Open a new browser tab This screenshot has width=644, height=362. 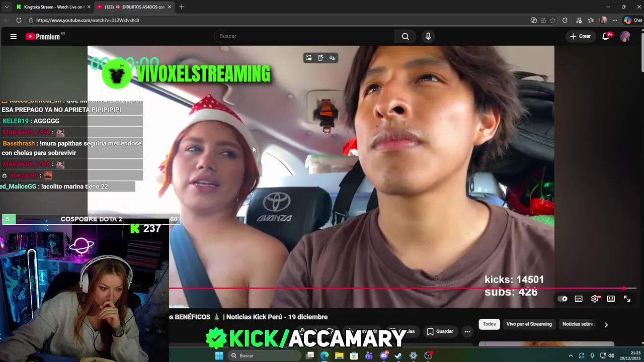[x=182, y=7]
